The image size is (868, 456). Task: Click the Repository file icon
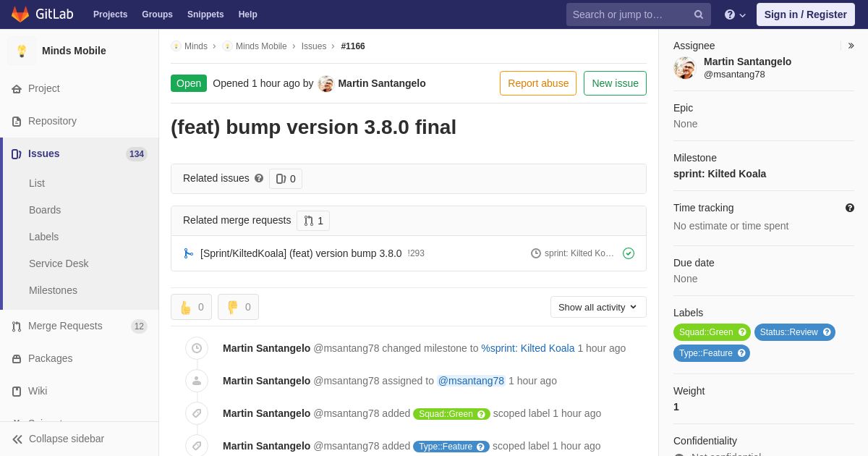click(x=17, y=122)
